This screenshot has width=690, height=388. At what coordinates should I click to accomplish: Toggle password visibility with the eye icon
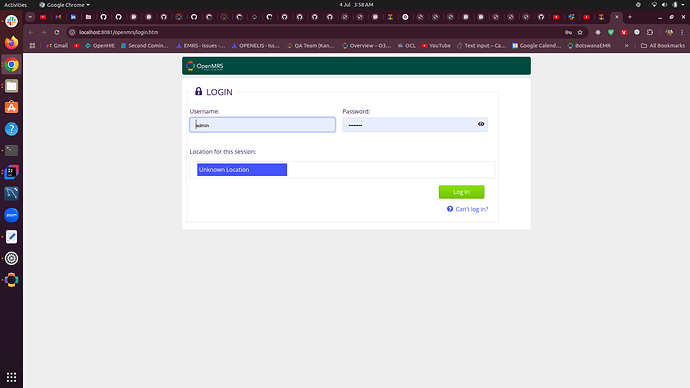click(x=481, y=124)
